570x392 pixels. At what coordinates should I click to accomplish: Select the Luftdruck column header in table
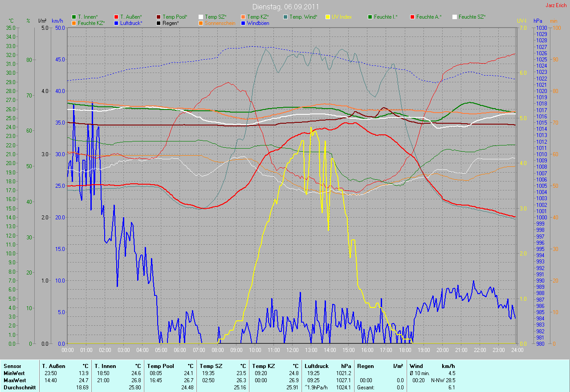316,366
